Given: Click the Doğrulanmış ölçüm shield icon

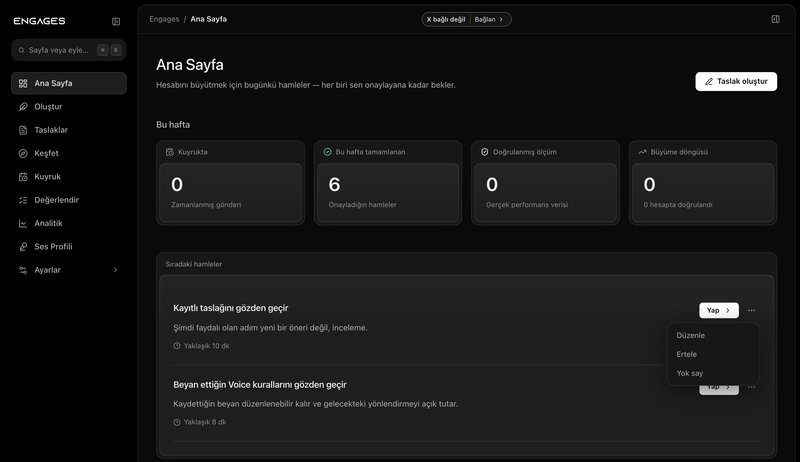Looking at the screenshot, I should 485,152.
